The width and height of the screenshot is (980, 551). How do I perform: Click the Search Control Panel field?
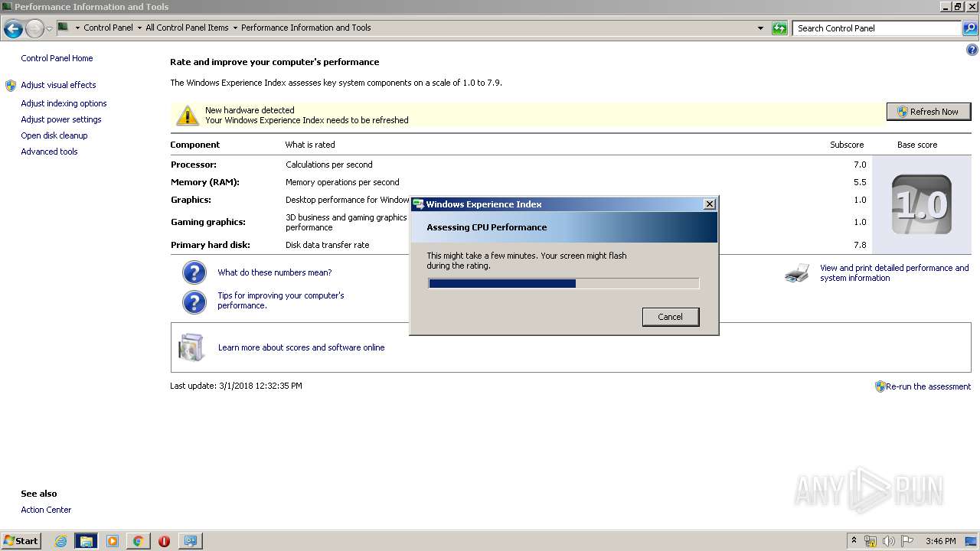click(877, 28)
